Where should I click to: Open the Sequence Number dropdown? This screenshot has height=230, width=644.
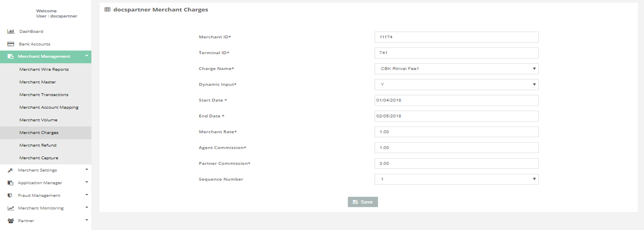(x=456, y=179)
